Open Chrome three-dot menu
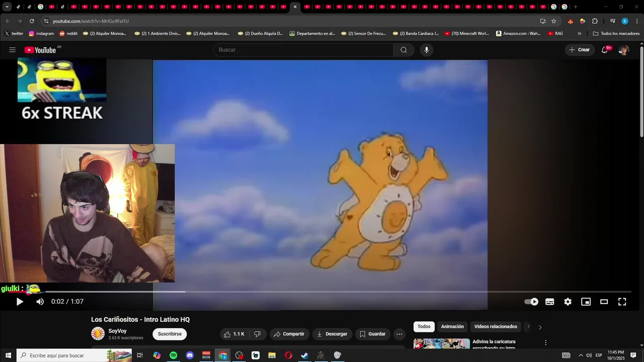Image resolution: width=644 pixels, height=362 pixels. [636, 21]
